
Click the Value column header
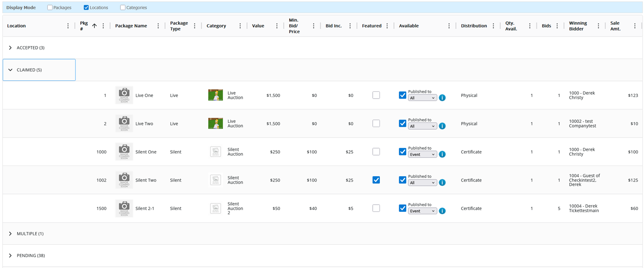pyautogui.click(x=258, y=26)
